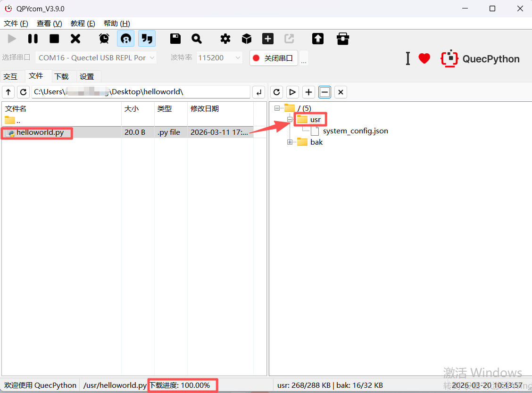
Task: Click the local path input field
Action: pos(141,92)
